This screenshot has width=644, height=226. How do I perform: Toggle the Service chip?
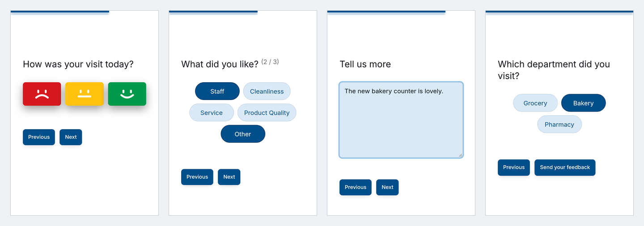pos(212,113)
